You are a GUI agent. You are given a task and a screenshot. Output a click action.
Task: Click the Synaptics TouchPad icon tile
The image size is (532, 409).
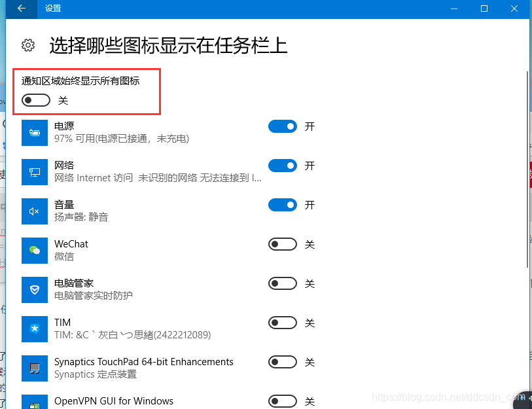(35, 368)
